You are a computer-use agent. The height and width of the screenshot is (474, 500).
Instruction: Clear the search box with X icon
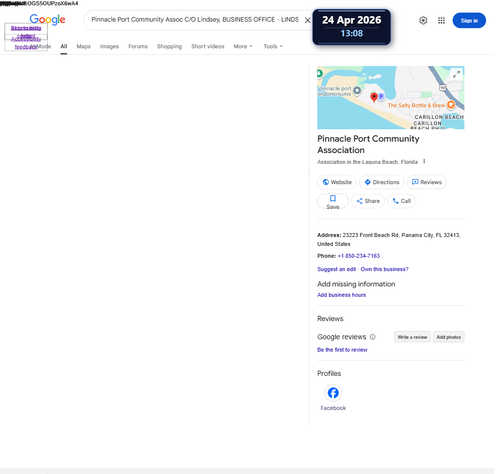tap(308, 20)
